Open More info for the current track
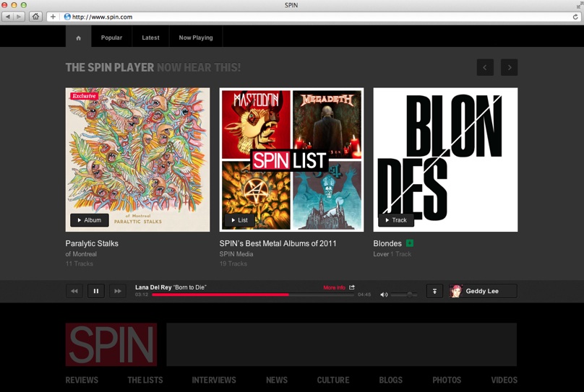The width and height of the screenshot is (584, 392). click(x=334, y=287)
